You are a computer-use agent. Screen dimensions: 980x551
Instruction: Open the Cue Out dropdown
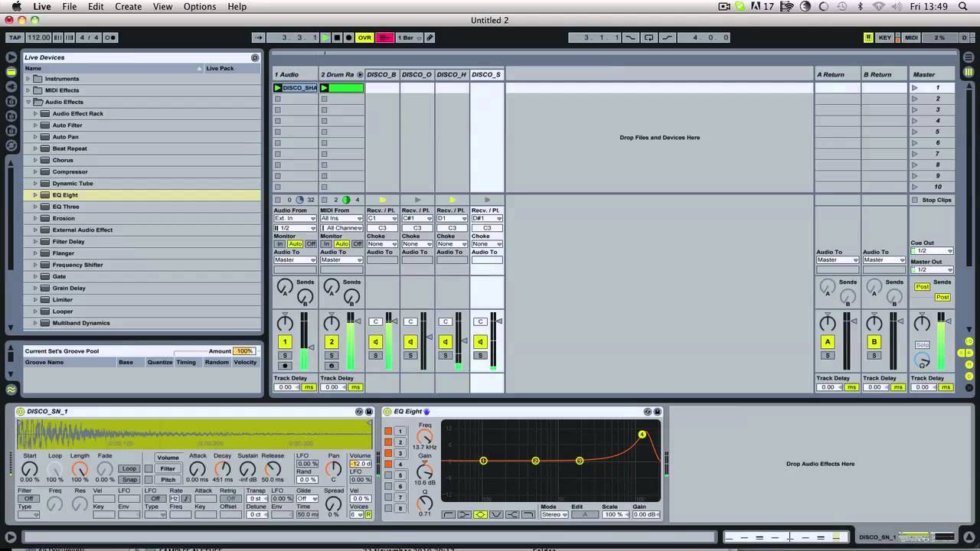(932, 251)
